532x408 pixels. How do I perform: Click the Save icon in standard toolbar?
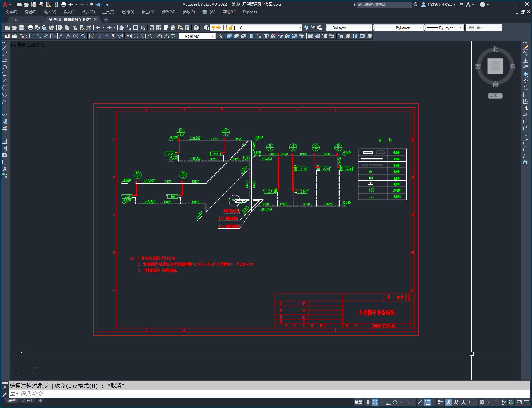[x=22, y=28]
